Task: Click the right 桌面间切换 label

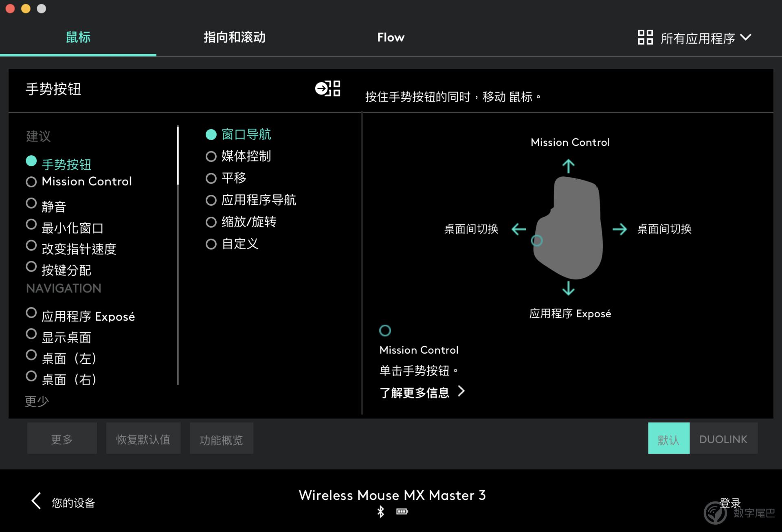Action: (x=664, y=229)
